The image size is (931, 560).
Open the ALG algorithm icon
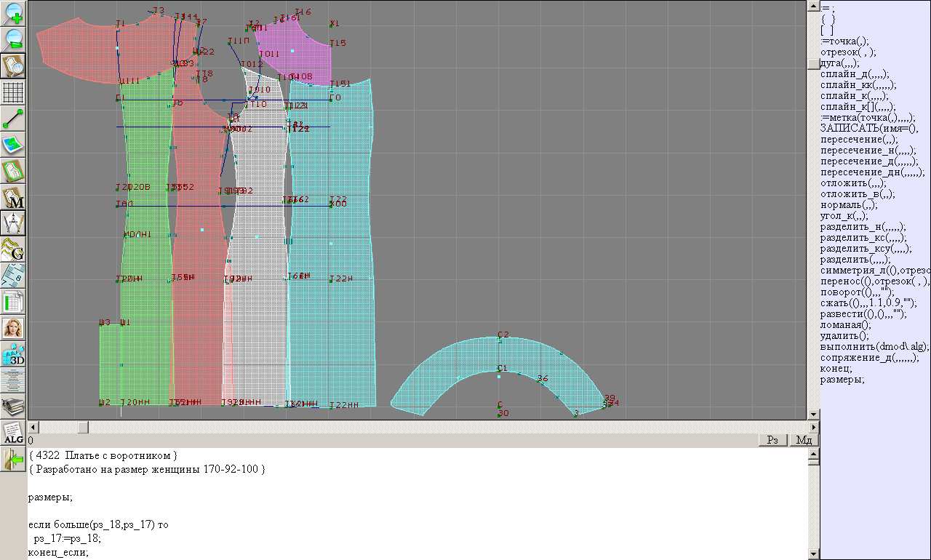point(13,433)
